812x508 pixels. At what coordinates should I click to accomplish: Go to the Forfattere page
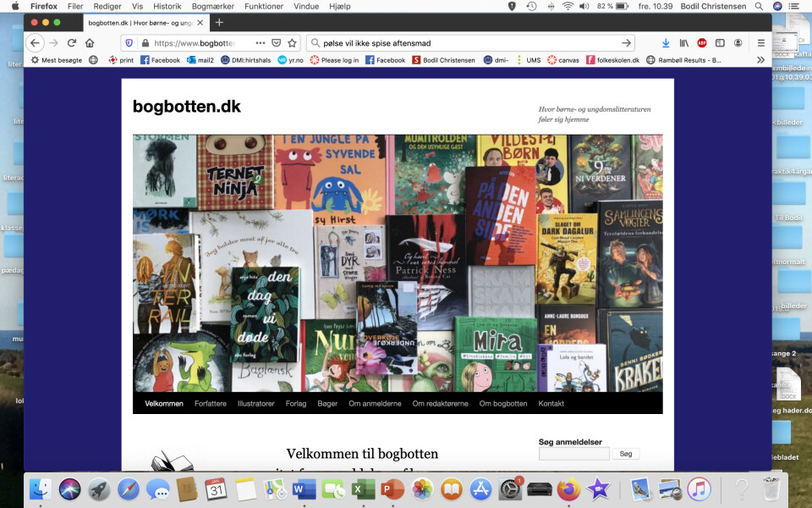click(211, 404)
